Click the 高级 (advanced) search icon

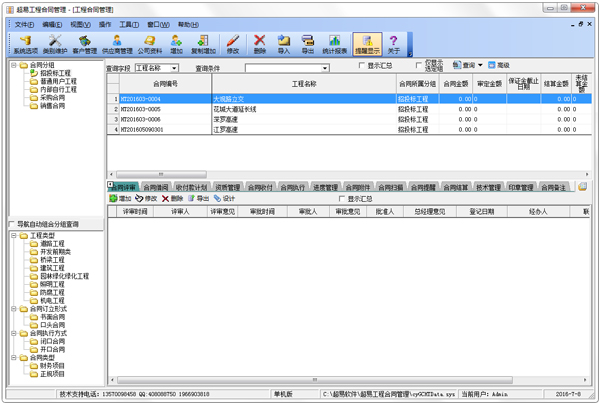click(499, 65)
